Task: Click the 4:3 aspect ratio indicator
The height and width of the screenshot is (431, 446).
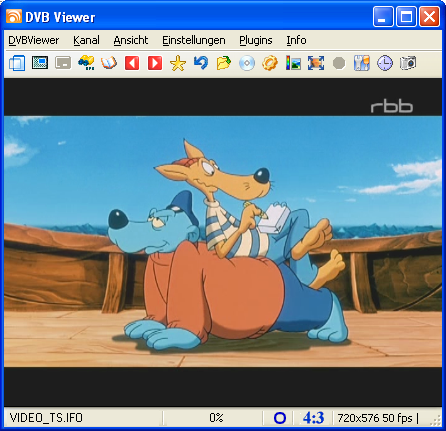Action: pos(313,418)
